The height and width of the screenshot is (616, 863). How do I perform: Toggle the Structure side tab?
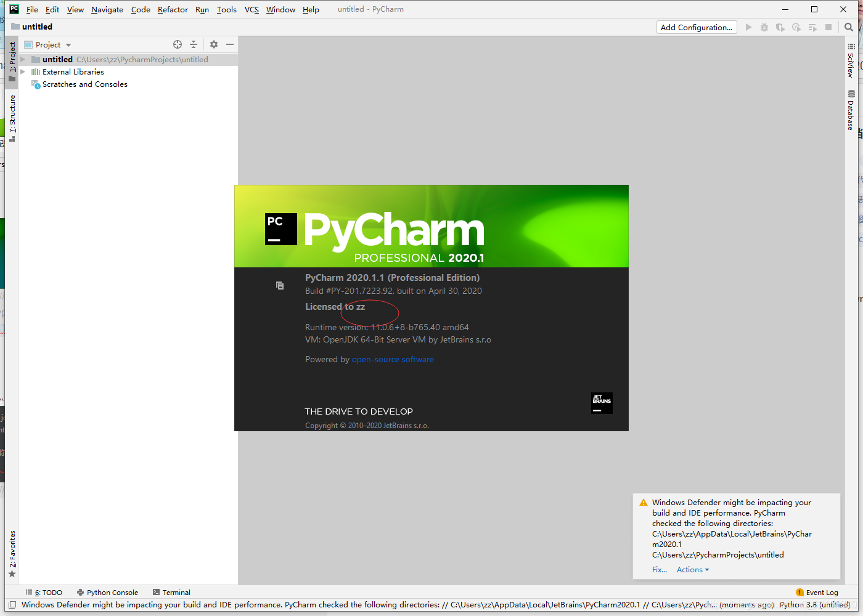12,118
